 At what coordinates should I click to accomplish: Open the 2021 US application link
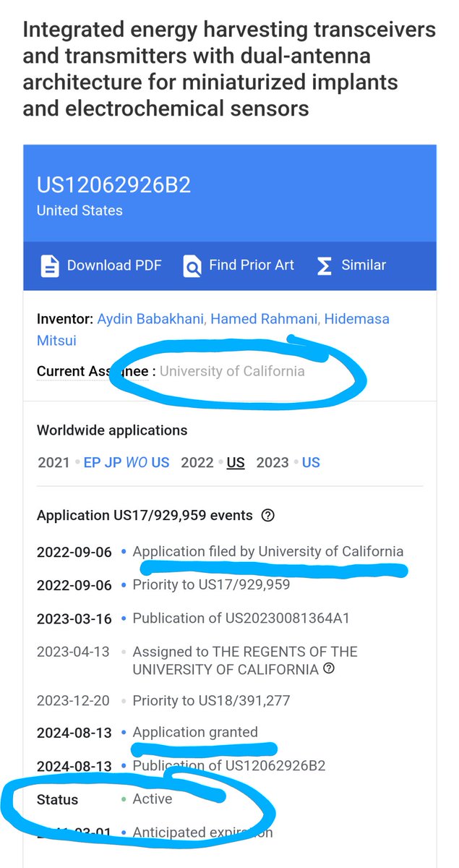(x=160, y=463)
